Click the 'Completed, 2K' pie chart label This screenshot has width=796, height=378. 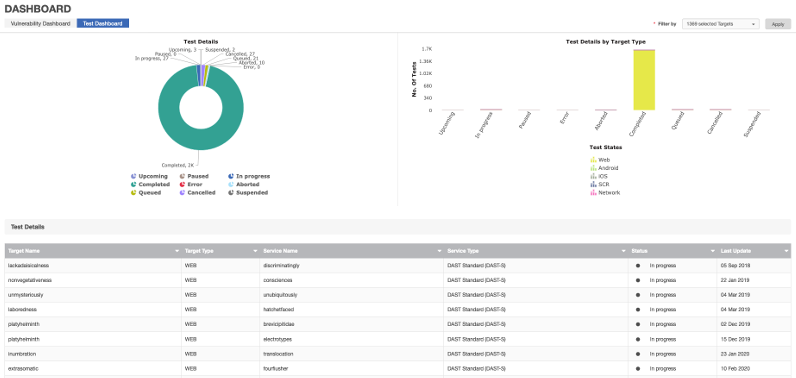coord(177,165)
